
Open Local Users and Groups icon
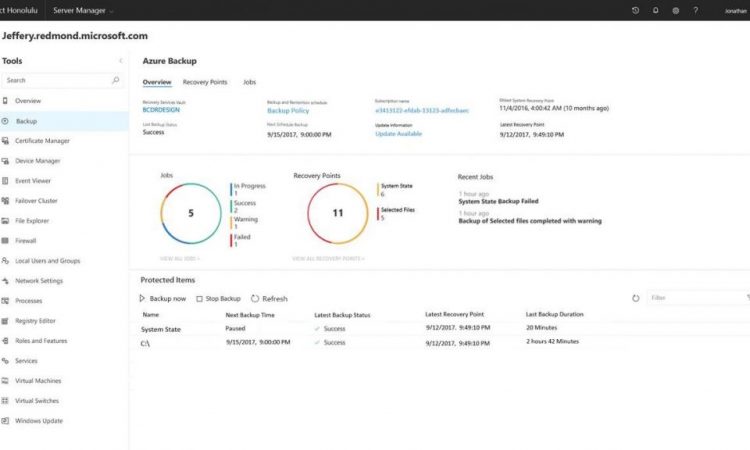(x=5, y=261)
